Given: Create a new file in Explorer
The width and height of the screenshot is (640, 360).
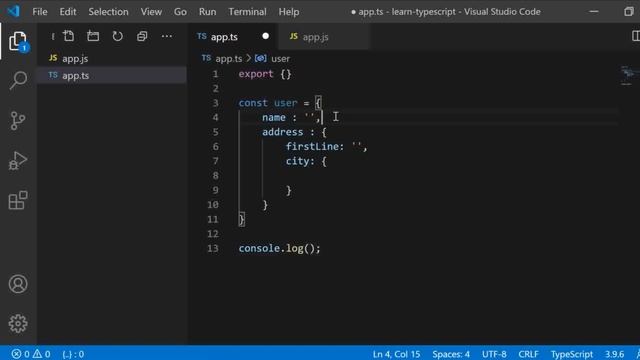Looking at the screenshot, I should coord(69,36).
